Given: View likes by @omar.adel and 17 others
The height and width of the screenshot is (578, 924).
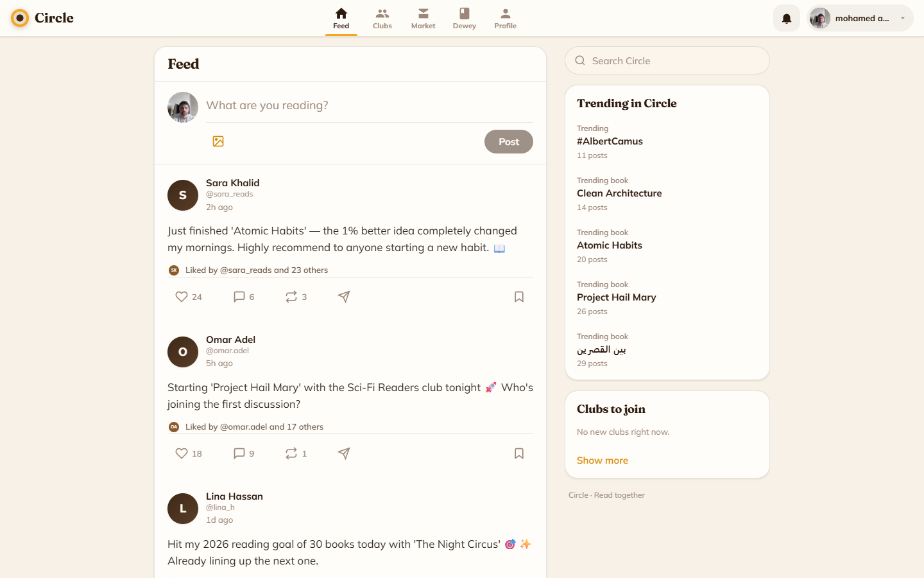Looking at the screenshot, I should pos(254,427).
